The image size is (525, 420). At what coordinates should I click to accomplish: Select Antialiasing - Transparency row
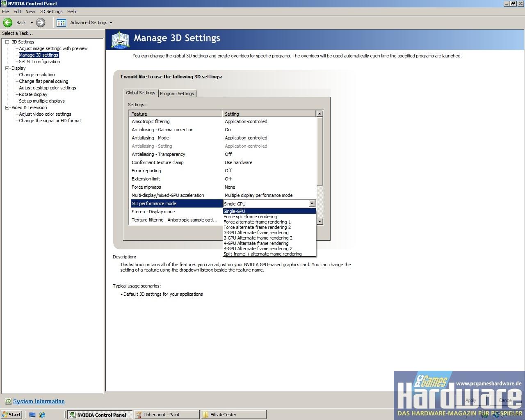223,154
